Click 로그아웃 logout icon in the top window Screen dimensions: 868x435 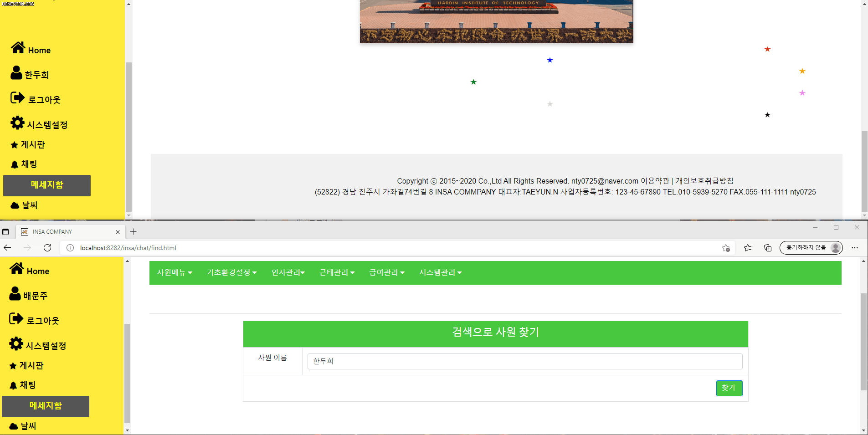17,98
